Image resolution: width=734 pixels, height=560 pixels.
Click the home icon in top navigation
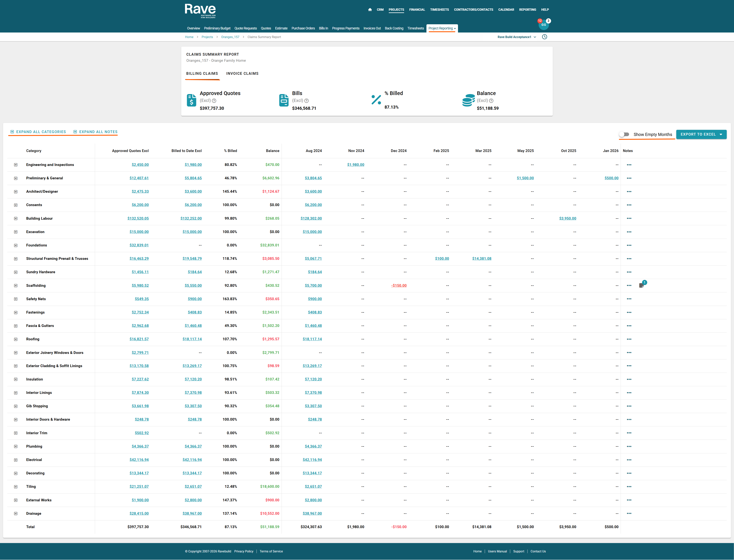pyautogui.click(x=370, y=10)
